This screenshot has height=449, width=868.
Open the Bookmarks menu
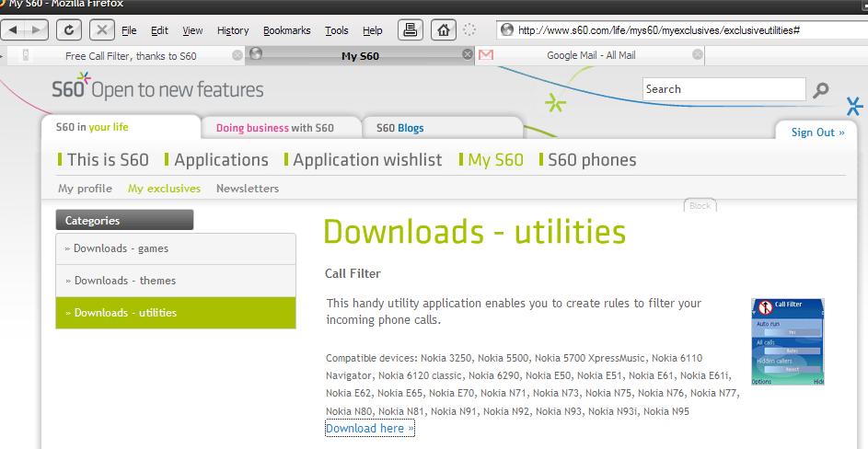pyautogui.click(x=286, y=30)
